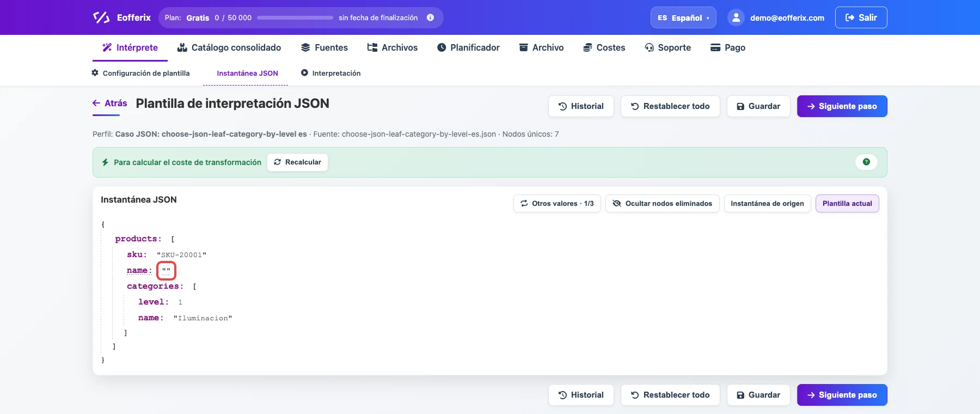
Task: Click the sku key
Action: [x=137, y=254]
